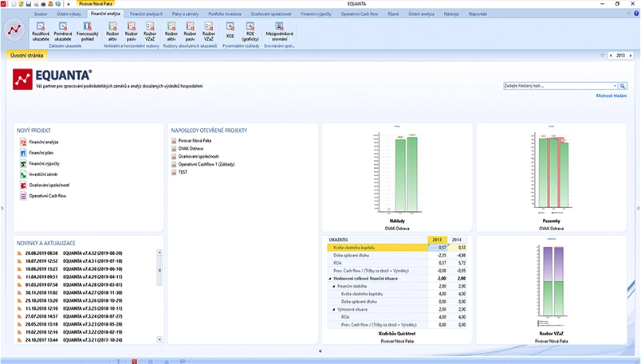
Task: Open news item EQUANTA v7.4.31 (2019-07-18)
Action: (92, 261)
